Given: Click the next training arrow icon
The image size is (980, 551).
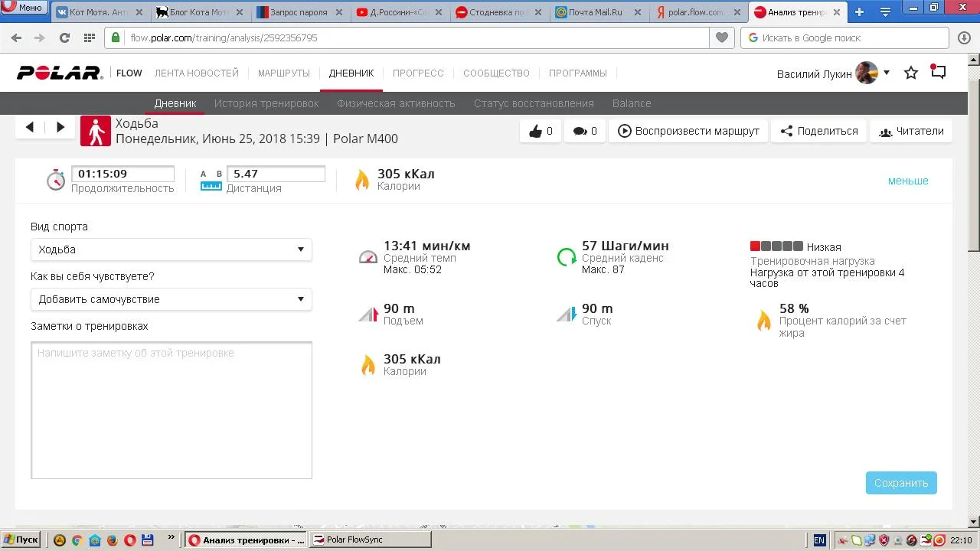Looking at the screenshot, I should 60,127.
